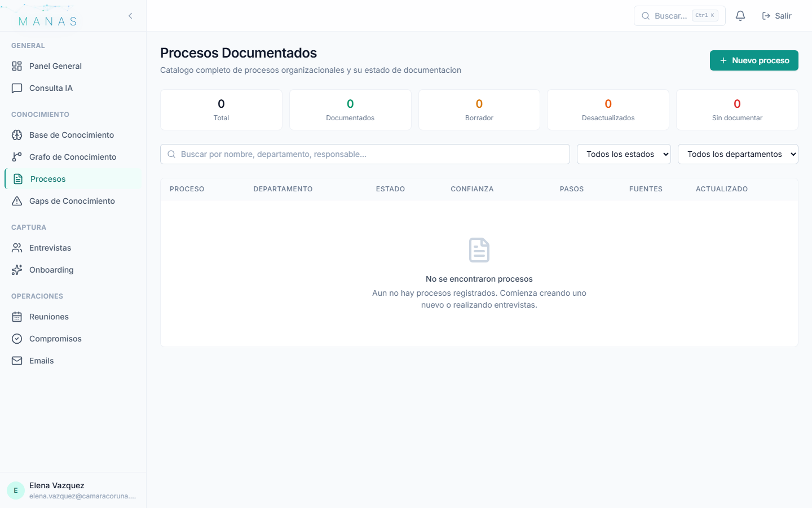Screen dimensions: 812x508
Task: Select the Borrador stat card
Action: pyautogui.click(x=479, y=110)
